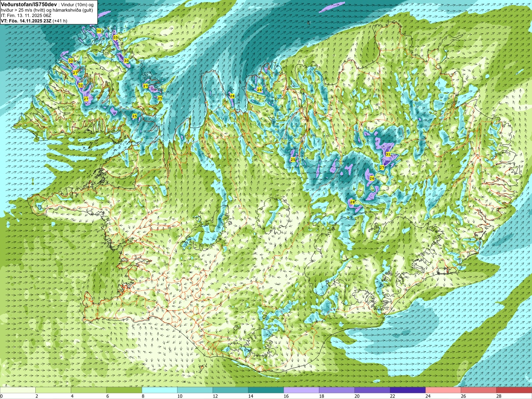
Task: Click the pale yellow 0–2 m/s legend swatch
Action: click(18, 390)
